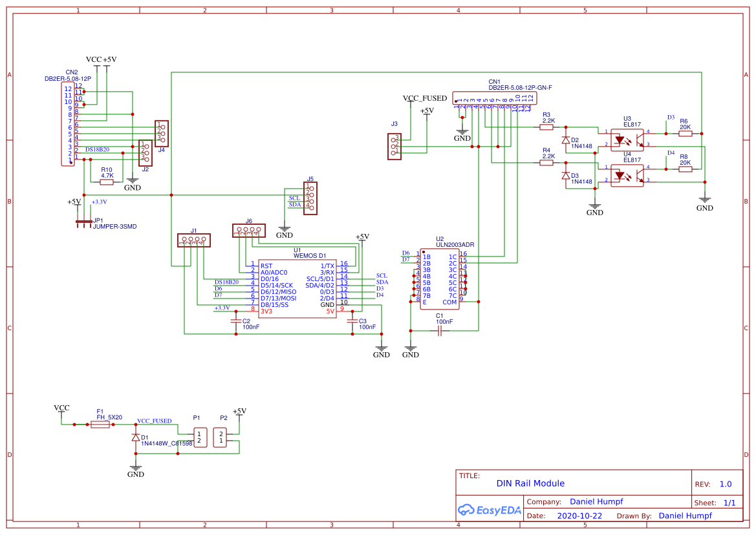Select the D1 1N4148W diode symbol

tap(136, 437)
